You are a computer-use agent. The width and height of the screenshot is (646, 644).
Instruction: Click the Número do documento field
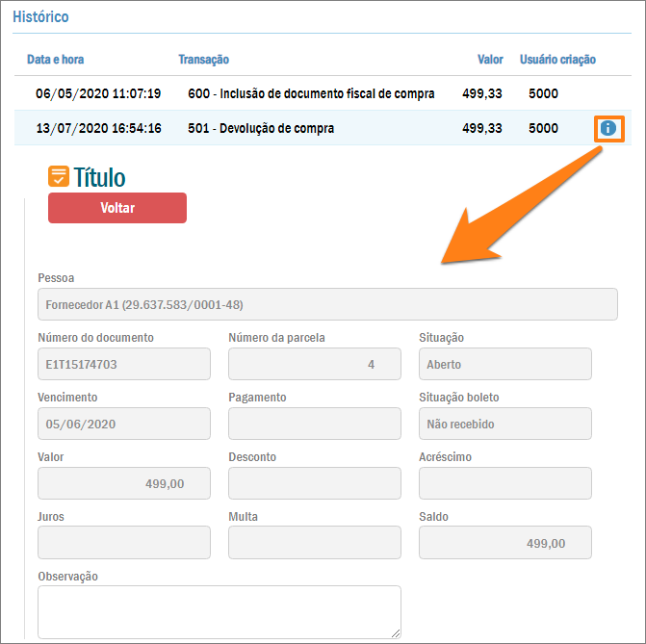pos(123,365)
